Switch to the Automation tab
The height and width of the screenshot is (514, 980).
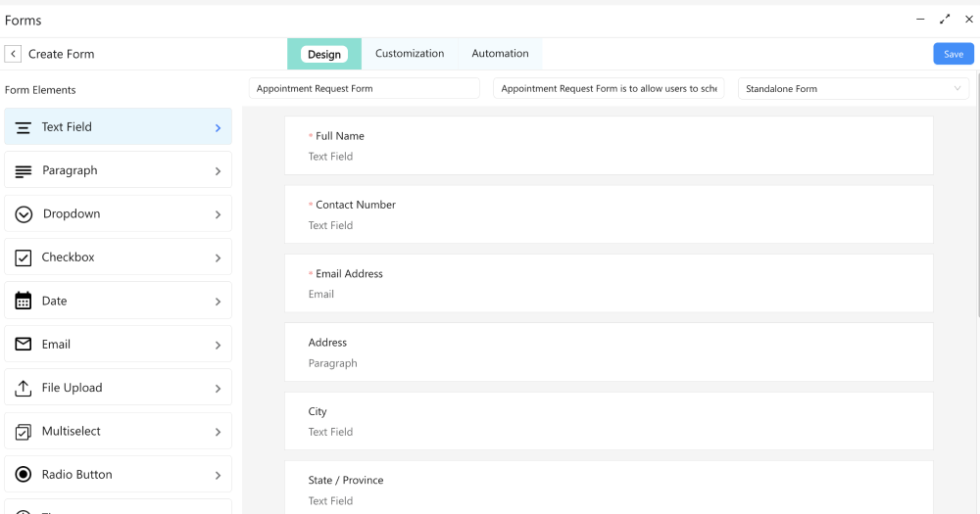pos(500,54)
